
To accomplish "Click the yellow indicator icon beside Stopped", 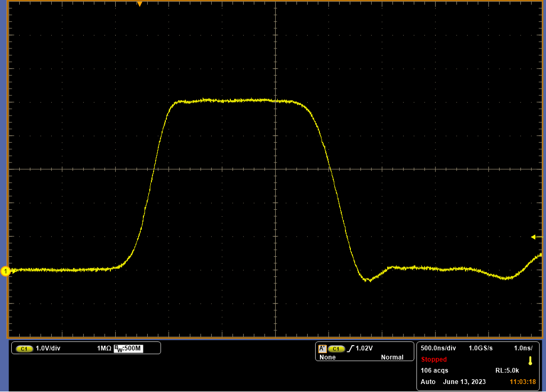I will tap(530, 361).
